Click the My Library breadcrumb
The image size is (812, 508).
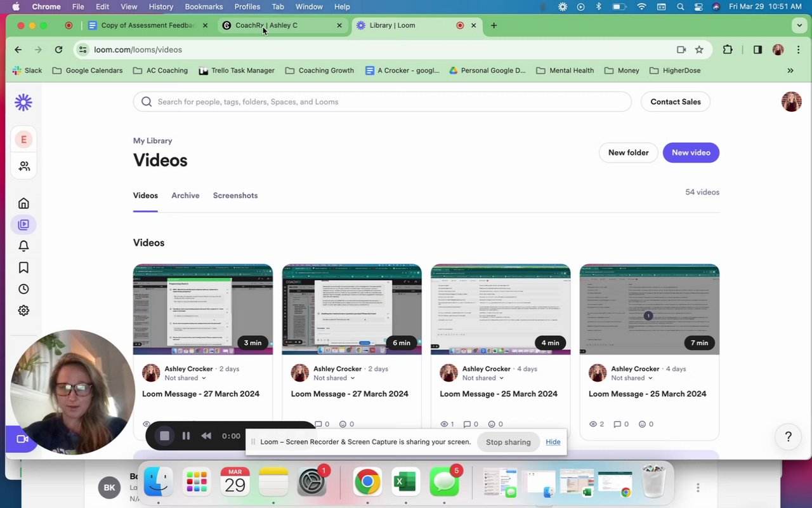[x=152, y=141]
